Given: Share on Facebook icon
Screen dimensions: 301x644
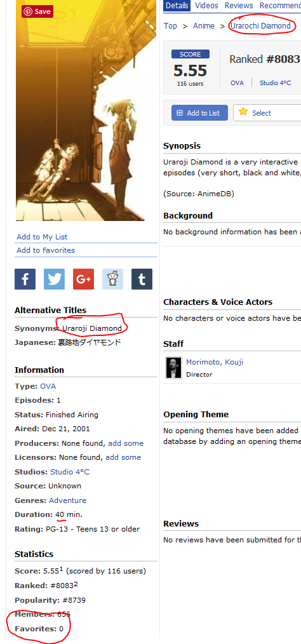Looking at the screenshot, I should (25, 279).
